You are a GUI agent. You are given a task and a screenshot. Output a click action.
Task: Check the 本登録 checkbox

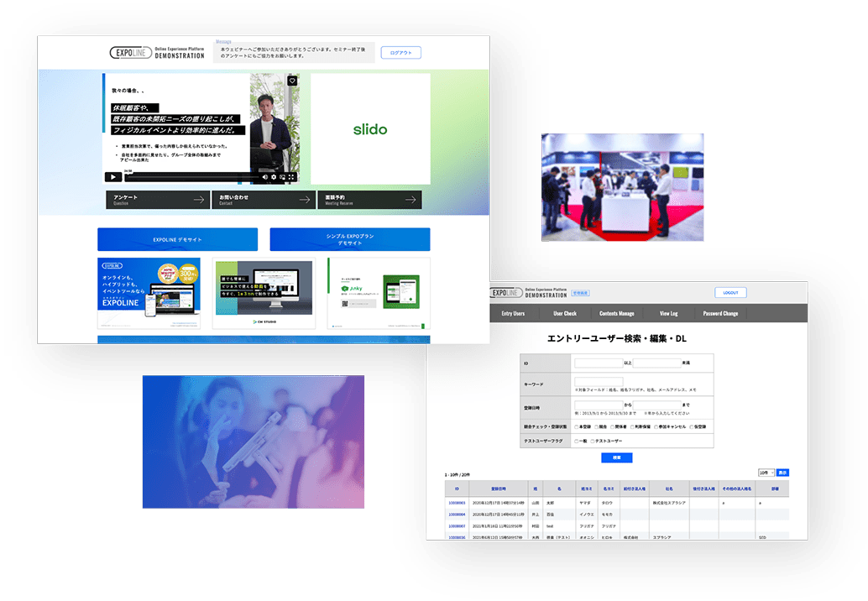tap(576, 426)
